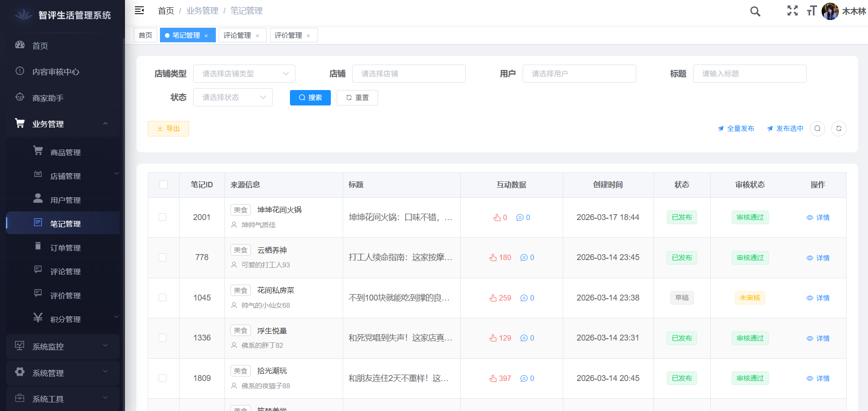Screen dimensions: 868x411
Task: Expand the 状态 dropdown
Action: [x=233, y=97]
